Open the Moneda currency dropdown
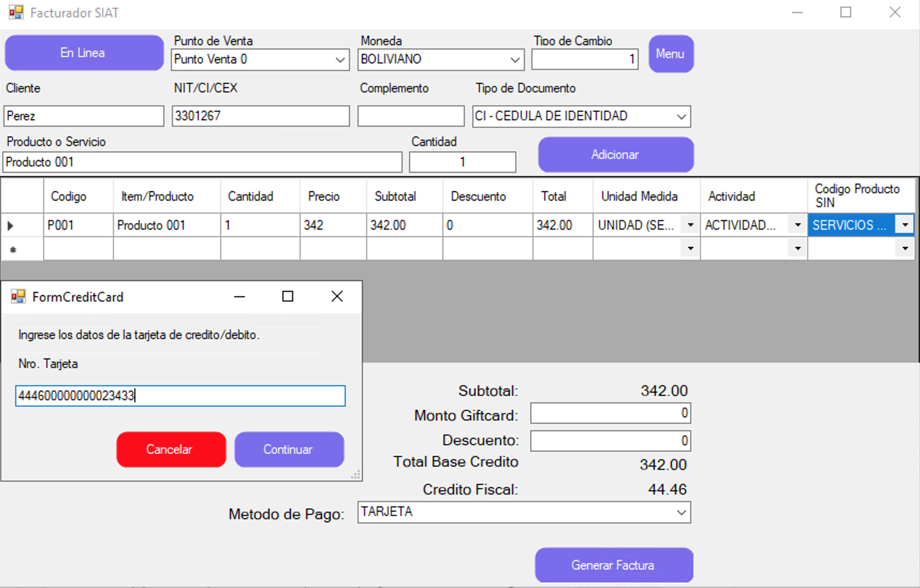920x588 pixels. 514,60
